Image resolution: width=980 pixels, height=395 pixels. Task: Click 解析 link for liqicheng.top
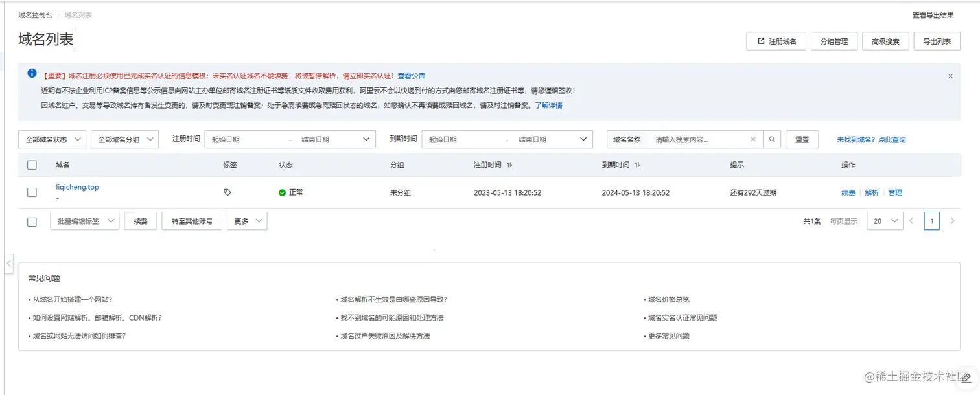872,192
